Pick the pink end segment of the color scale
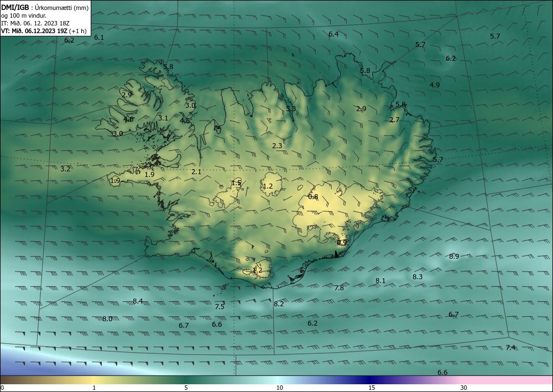Viewport: 553px width, 392px height. click(508, 380)
